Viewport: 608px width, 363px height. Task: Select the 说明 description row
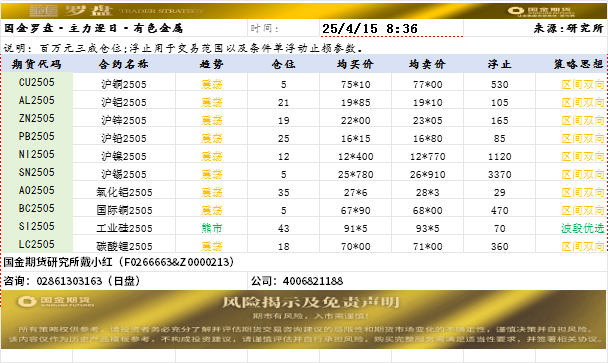tap(184, 48)
